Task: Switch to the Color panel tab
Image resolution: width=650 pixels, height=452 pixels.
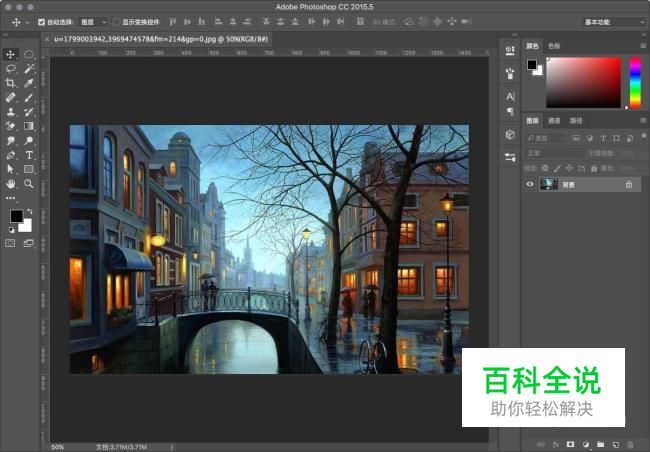Action: click(x=532, y=46)
